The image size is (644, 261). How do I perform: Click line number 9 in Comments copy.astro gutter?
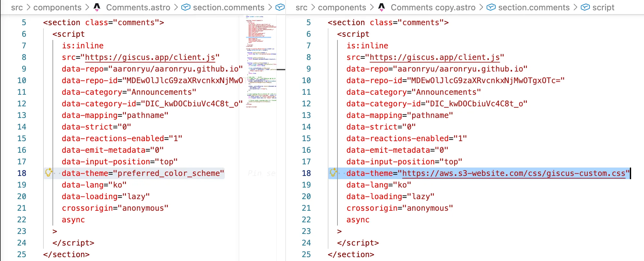tap(308, 69)
